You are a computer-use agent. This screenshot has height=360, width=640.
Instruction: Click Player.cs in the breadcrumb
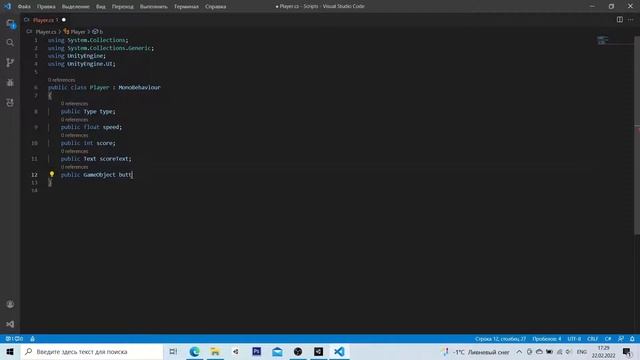click(46, 31)
